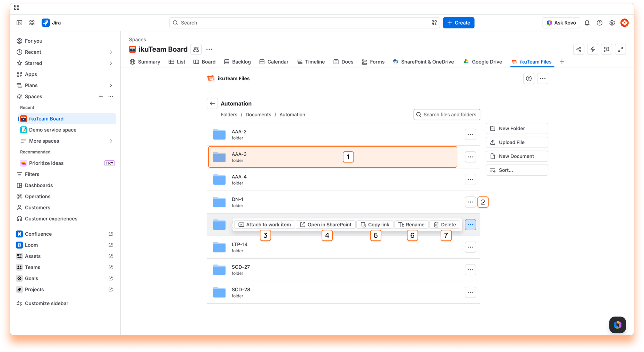Switch to the Backlog tab

238,62
